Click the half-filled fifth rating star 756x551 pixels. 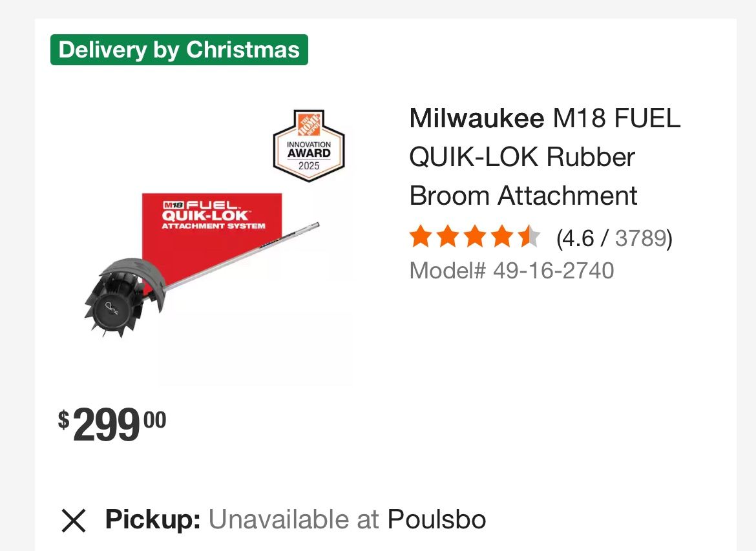(x=529, y=237)
